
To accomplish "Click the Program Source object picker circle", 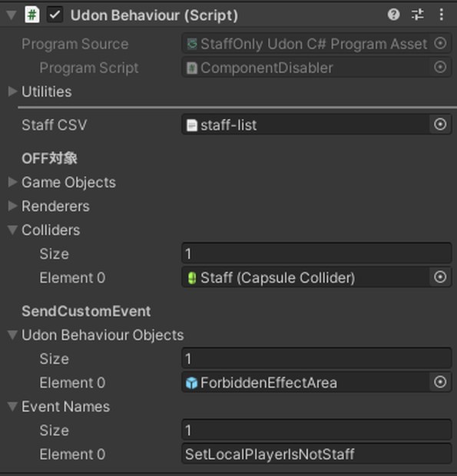I will click(x=440, y=44).
